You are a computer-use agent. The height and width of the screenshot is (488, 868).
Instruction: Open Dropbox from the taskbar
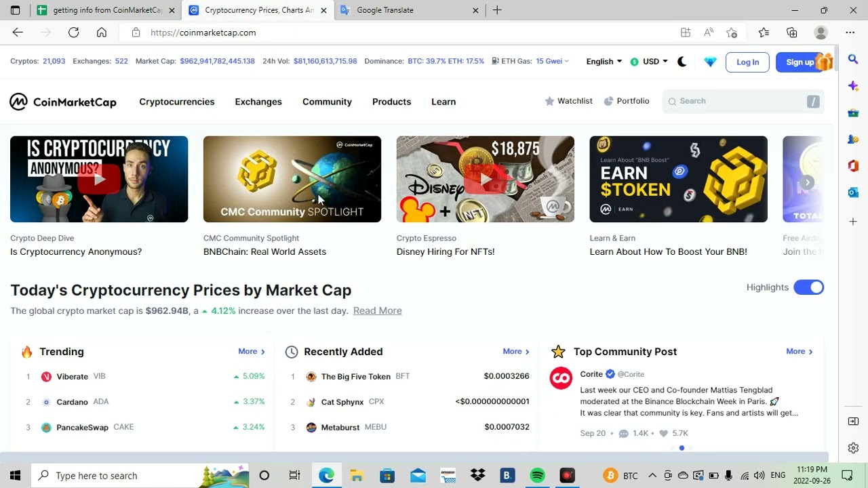[477, 475]
